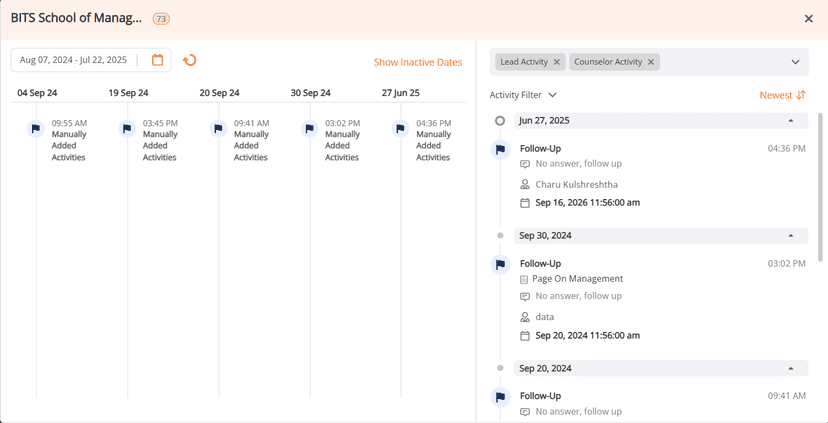Toggle the Newest sort order
This screenshot has width=828, height=423.
pyautogui.click(x=783, y=95)
